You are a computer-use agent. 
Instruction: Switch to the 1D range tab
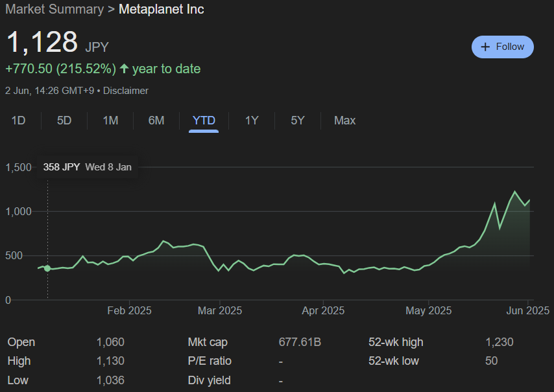coord(18,121)
